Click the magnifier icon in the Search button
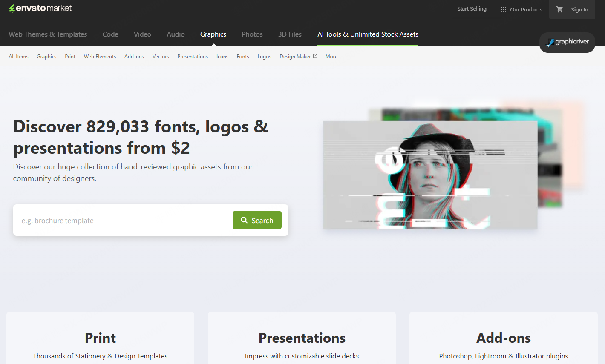The height and width of the screenshot is (364, 605). (x=244, y=220)
